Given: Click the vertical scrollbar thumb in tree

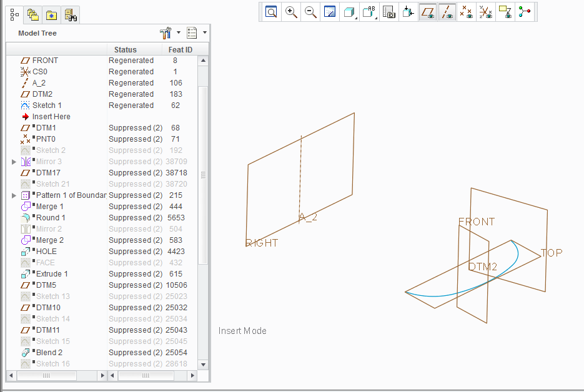Looking at the screenshot, I should coord(203,175).
